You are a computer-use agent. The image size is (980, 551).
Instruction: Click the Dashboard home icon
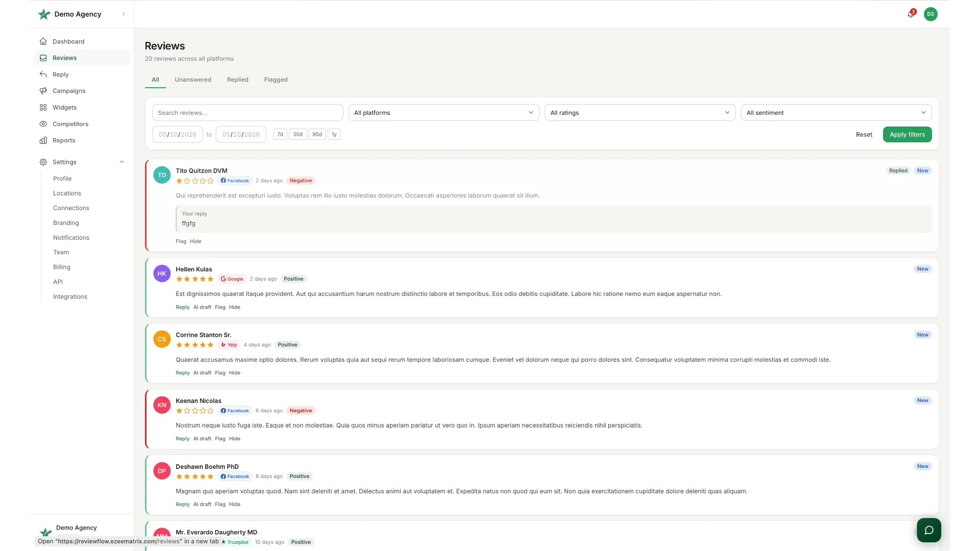click(43, 41)
